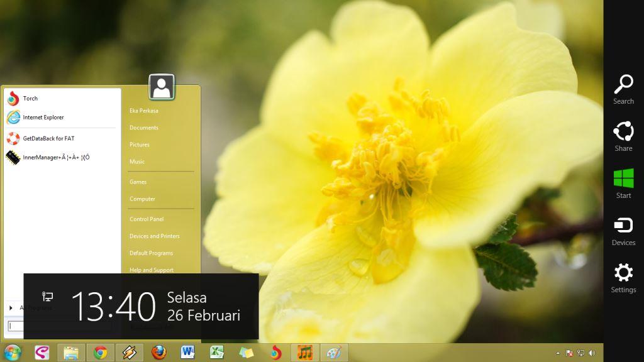
Task: Open Pictures from Start menu
Action: (140, 145)
